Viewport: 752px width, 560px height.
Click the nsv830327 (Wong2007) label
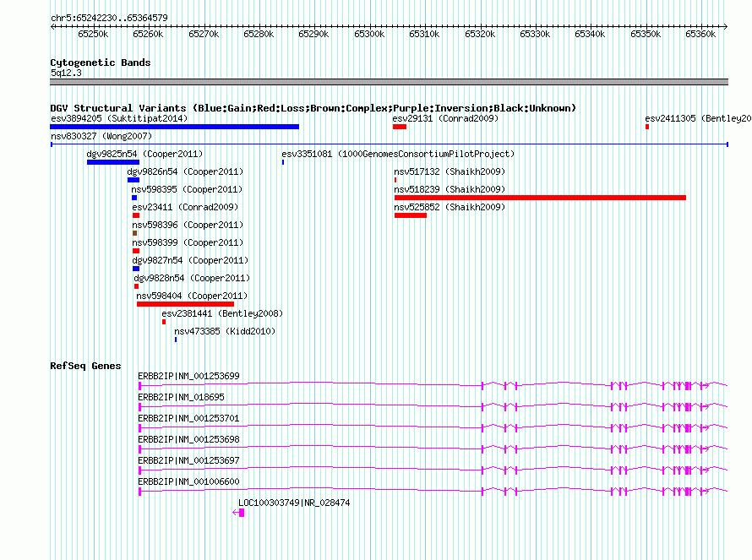[101, 136]
